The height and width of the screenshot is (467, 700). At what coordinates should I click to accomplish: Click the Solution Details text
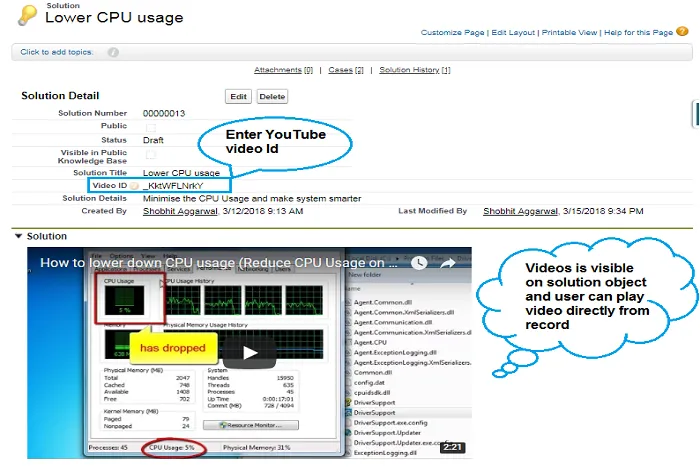click(x=252, y=199)
